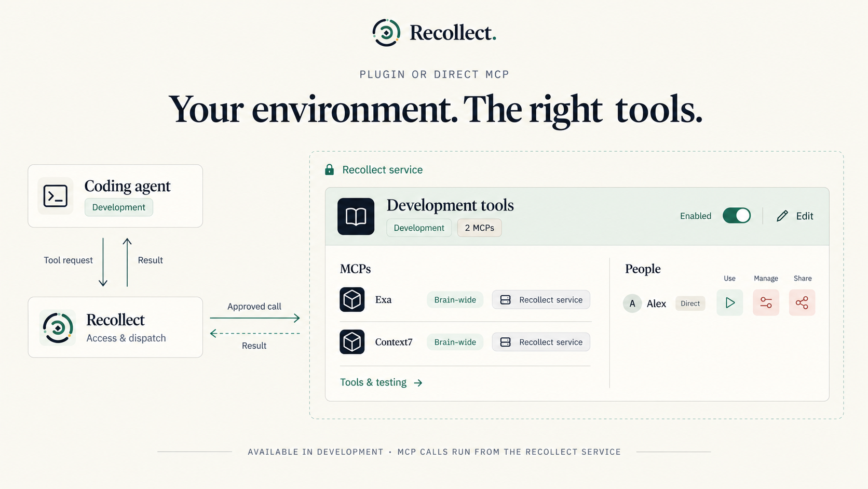
Task: Click the Recollect wordmark at top
Action: 453,33
